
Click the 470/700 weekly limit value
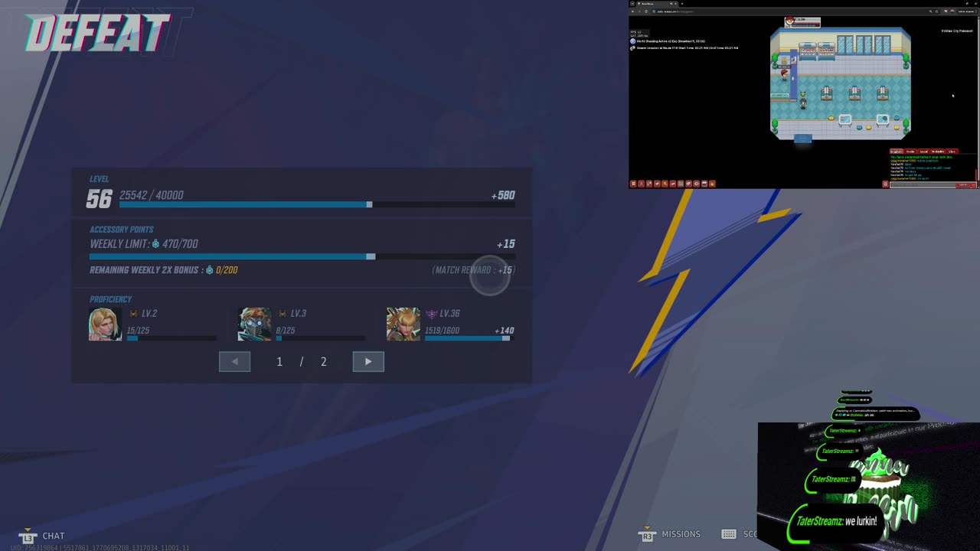(x=180, y=244)
